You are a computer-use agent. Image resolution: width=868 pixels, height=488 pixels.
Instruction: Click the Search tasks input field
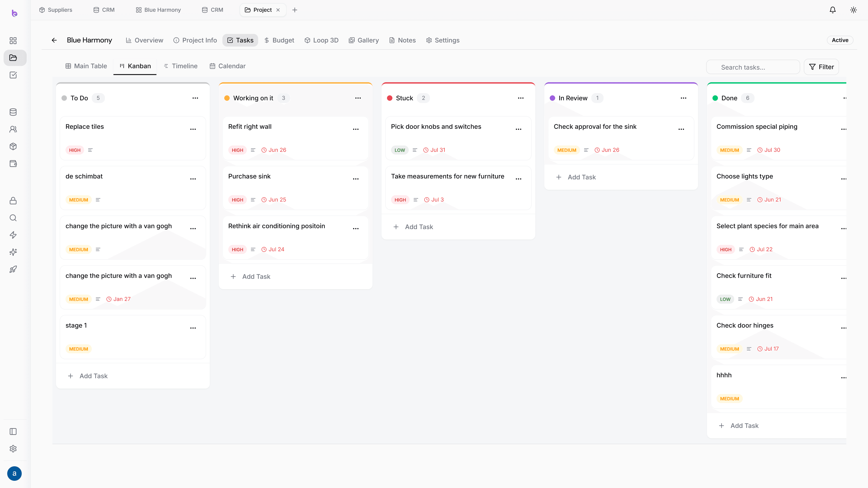[753, 67]
